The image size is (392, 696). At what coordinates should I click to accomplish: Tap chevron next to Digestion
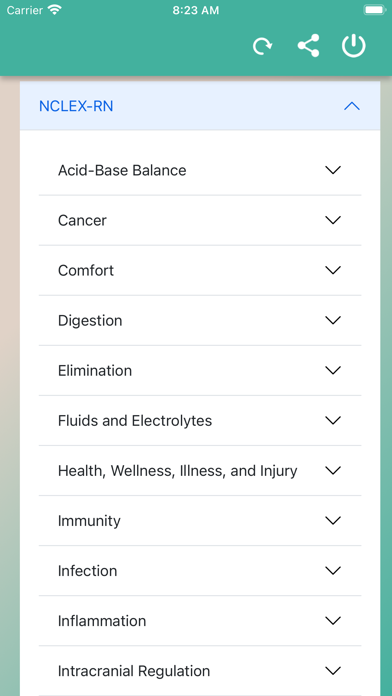(x=333, y=320)
